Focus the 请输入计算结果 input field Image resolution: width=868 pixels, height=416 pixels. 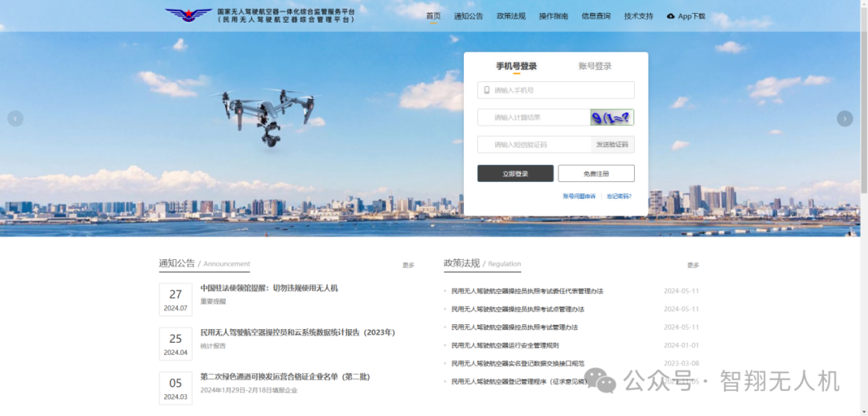(534, 117)
